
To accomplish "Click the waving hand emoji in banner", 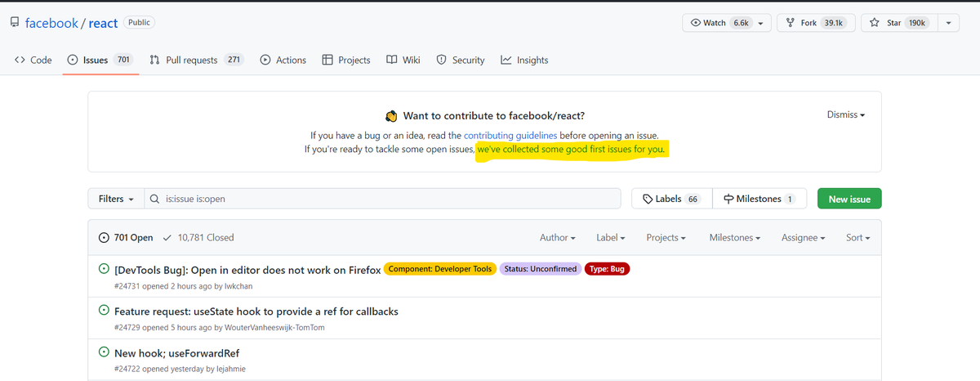I will click(x=390, y=116).
